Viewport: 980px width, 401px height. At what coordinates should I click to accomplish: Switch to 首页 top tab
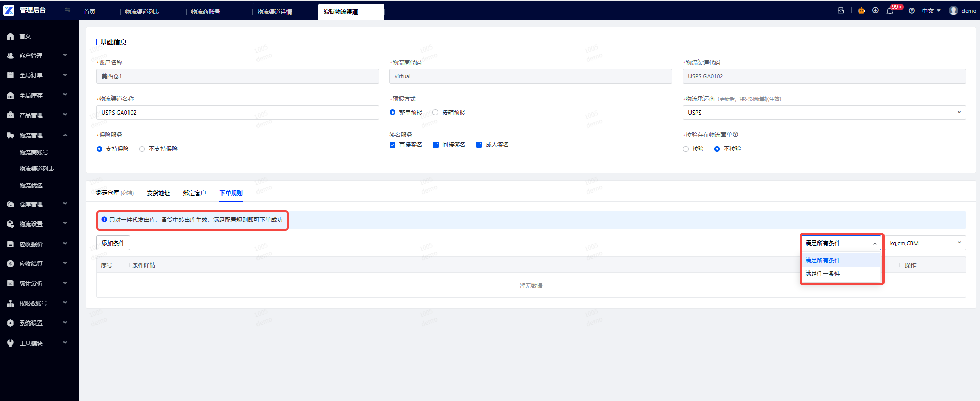(x=90, y=12)
